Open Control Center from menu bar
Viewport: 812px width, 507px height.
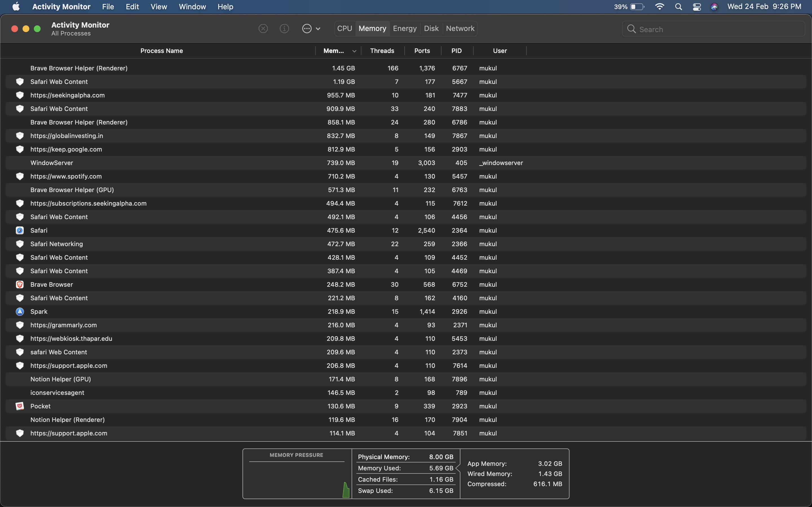tap(697, 7)
